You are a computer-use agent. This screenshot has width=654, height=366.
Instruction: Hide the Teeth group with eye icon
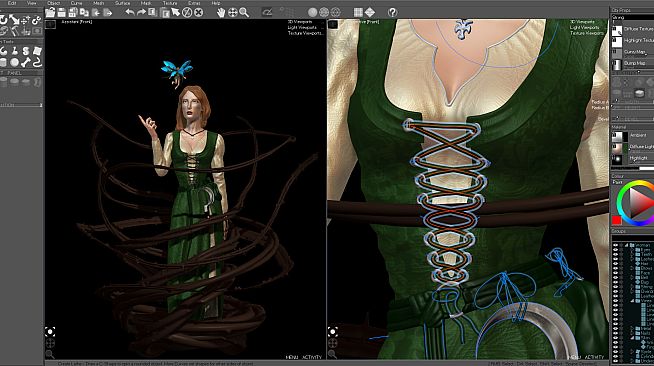coord(615,254)
